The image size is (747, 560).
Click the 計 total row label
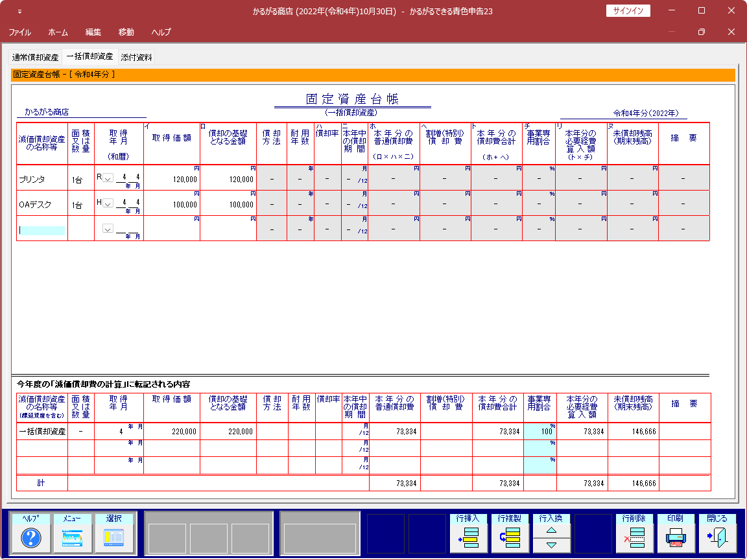42,483
